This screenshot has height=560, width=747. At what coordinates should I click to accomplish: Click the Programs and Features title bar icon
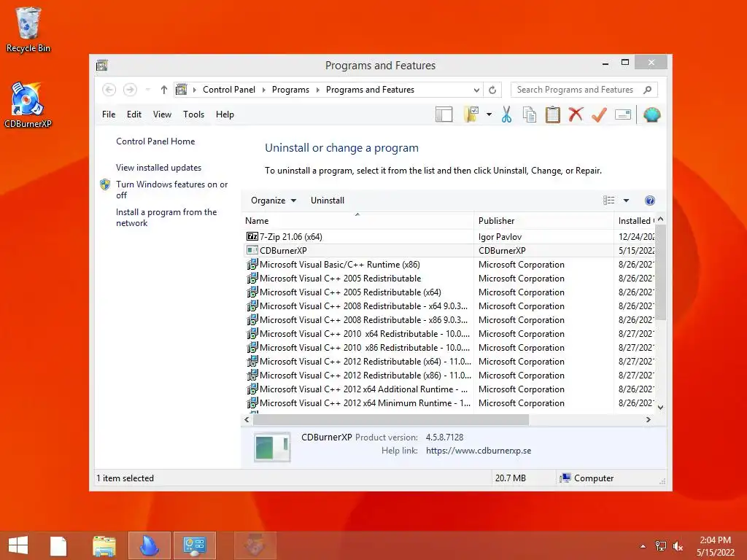tap(102, 65)
